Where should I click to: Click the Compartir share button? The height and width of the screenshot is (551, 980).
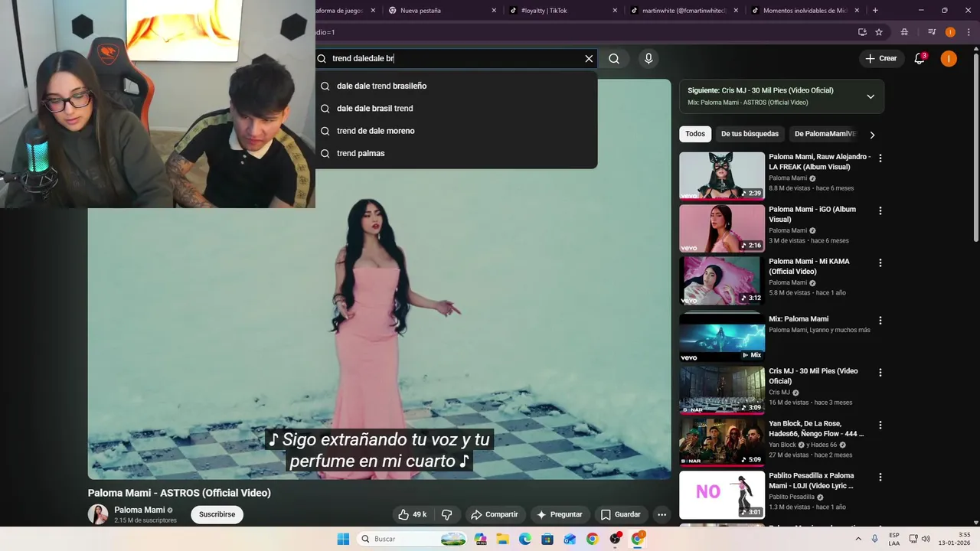[494, 514]
